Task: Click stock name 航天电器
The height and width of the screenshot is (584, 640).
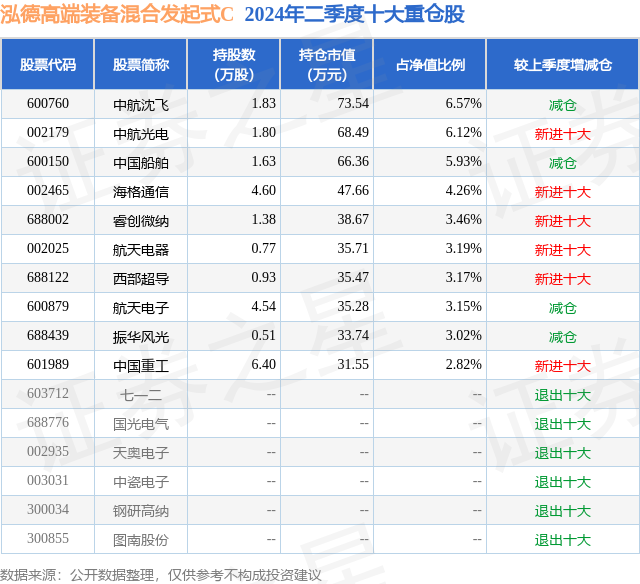Action: pyautogui.click(x=141, y=250)
